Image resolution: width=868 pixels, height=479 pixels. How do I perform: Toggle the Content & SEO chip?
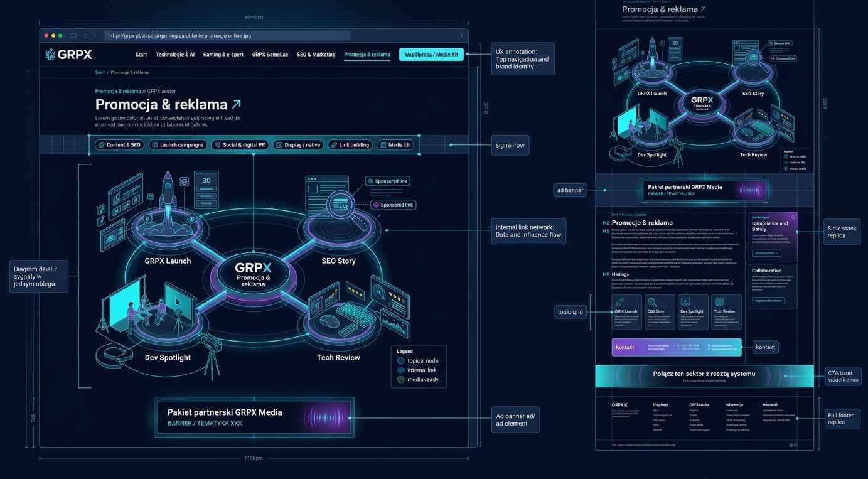[119, 145]
